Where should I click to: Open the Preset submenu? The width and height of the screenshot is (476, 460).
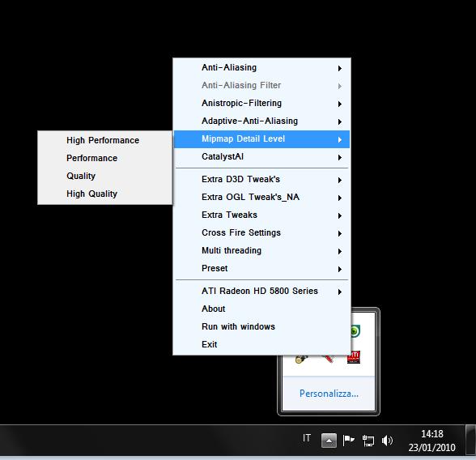click(261, 268)
